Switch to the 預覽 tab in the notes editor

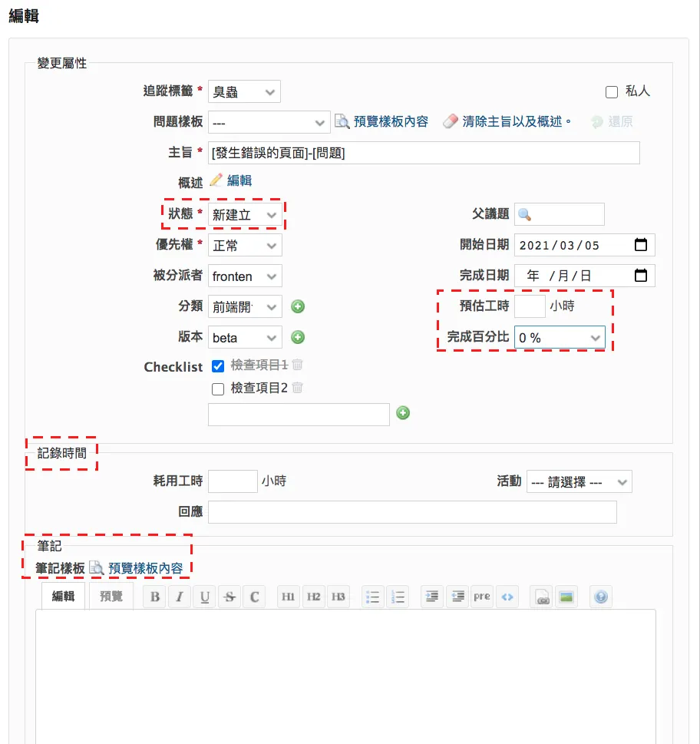[x=111, y=596]
